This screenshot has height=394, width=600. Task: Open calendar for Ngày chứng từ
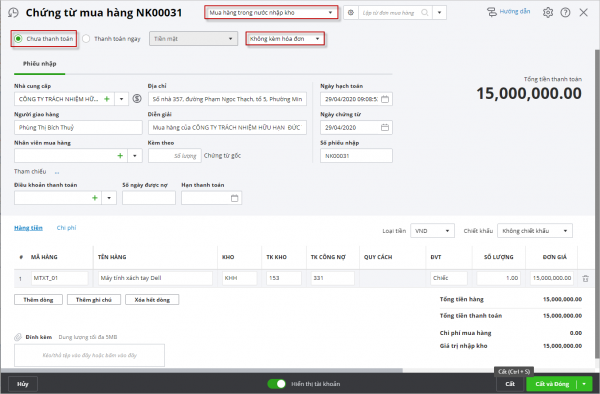pyautogui.click(x=385, y=127)
